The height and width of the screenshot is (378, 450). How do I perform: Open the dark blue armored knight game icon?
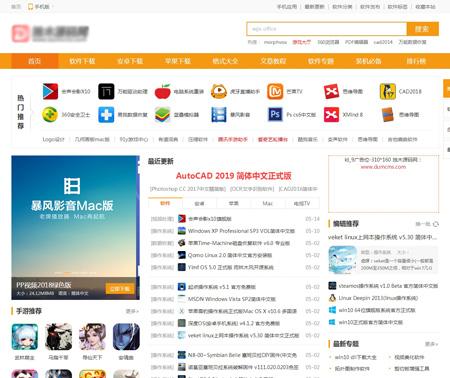coord(126,337)
